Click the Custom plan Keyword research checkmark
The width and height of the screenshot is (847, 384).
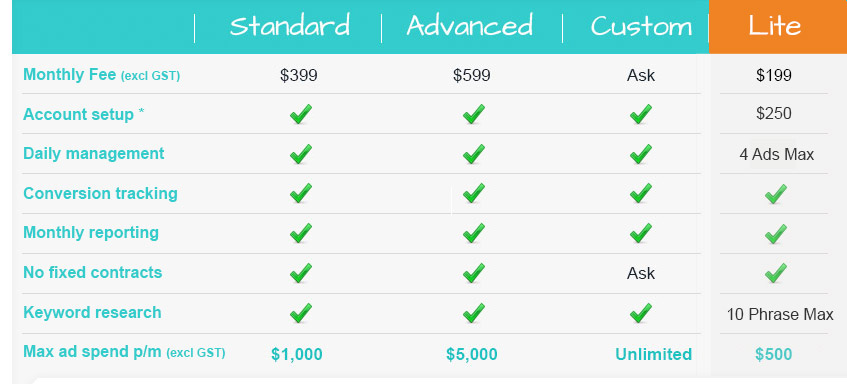(641, 313)
